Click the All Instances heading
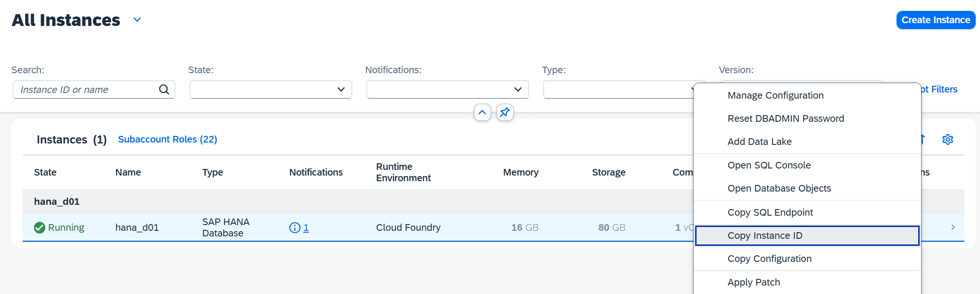980x294 pixels. (x=66, y=20)
